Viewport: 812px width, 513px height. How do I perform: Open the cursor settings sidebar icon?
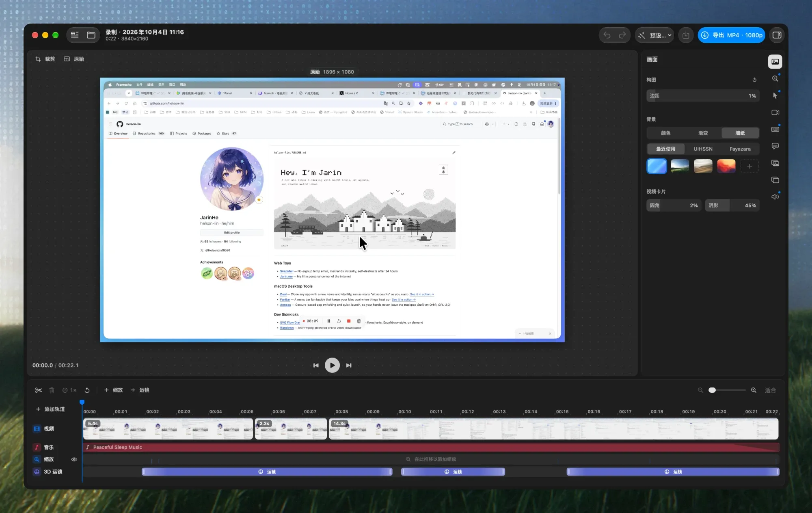tap(775, 95)
